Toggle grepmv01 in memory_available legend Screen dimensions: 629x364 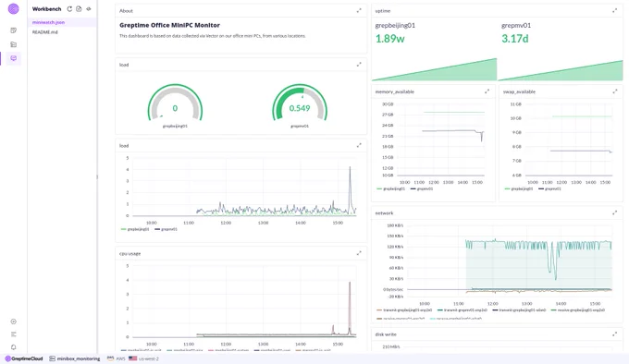422,188
